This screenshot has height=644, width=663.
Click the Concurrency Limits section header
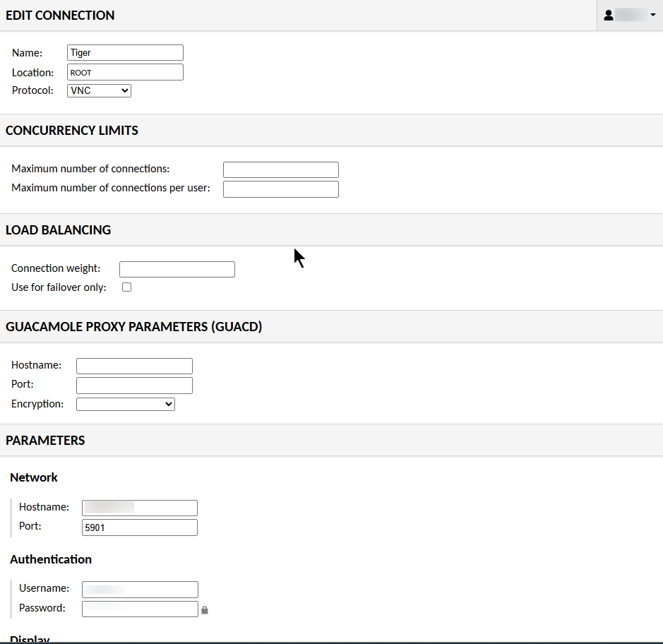72,131
